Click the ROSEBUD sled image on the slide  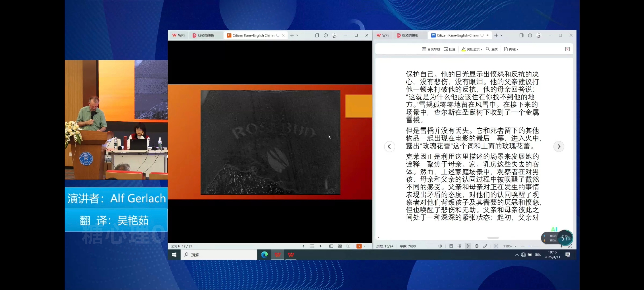point(270,142)
